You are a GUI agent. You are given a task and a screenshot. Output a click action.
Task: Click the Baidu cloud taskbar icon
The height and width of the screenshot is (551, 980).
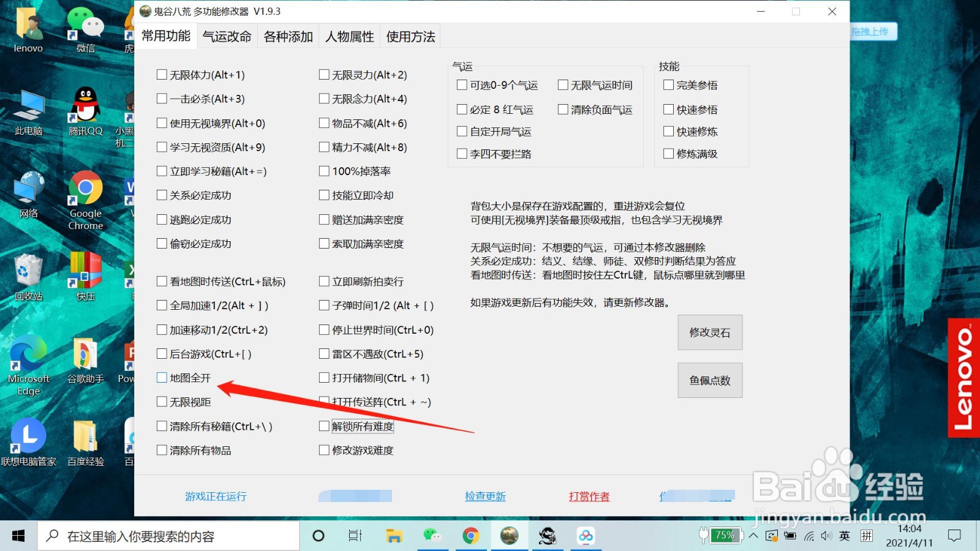click(586, 536)
